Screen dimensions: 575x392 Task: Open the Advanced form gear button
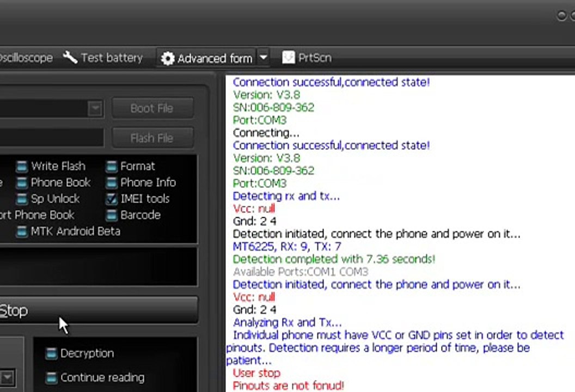point(207,58)
